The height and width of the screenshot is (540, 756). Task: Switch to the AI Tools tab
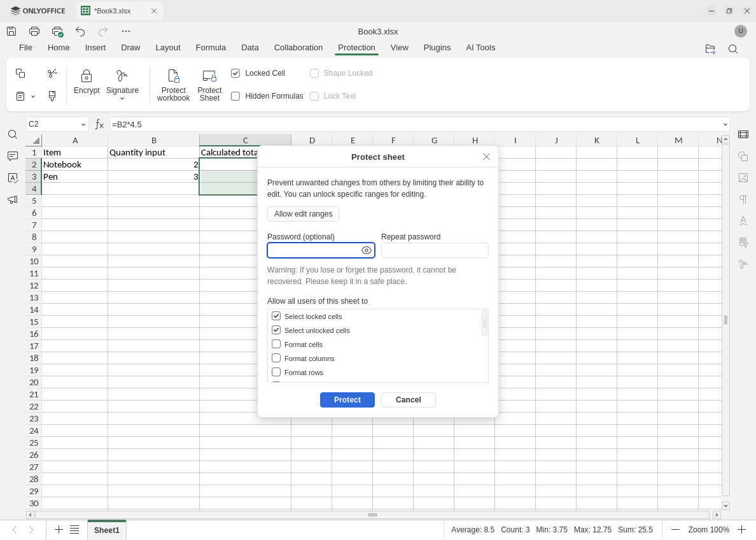pyautogui.click(x=480, y=48)
